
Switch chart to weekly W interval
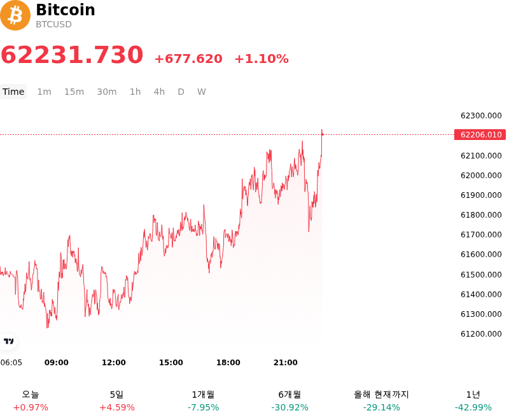pos(201,92)
